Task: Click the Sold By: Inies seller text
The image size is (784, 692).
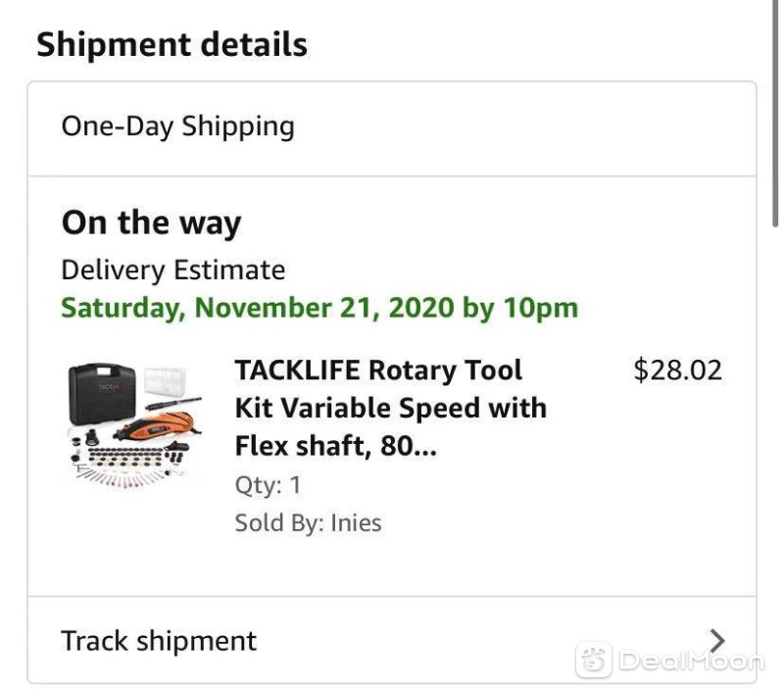Action: point(308,523)
